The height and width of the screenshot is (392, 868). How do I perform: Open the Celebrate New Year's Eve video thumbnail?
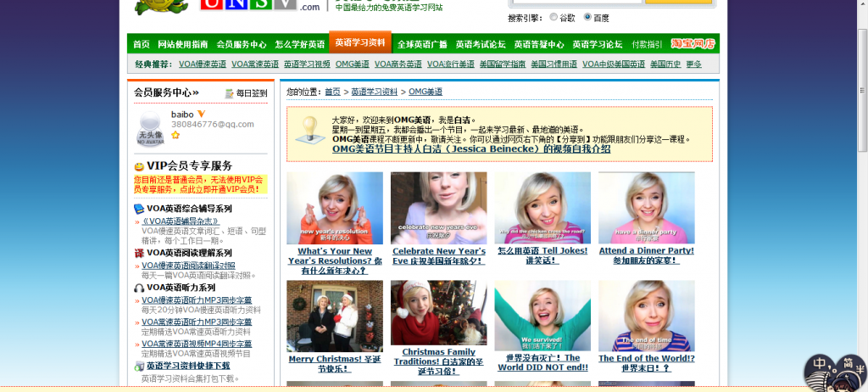click(x=438, y=208)
